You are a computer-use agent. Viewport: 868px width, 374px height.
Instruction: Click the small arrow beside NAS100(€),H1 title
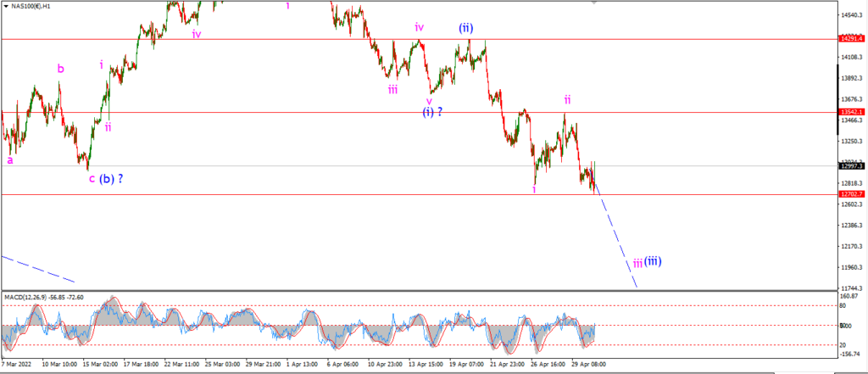tap(6, 8)
